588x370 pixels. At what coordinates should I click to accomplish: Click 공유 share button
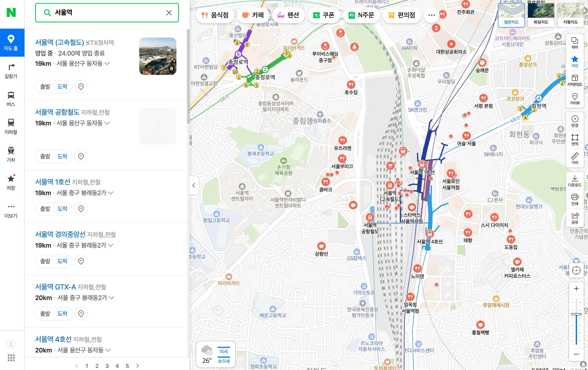(575, 218)
